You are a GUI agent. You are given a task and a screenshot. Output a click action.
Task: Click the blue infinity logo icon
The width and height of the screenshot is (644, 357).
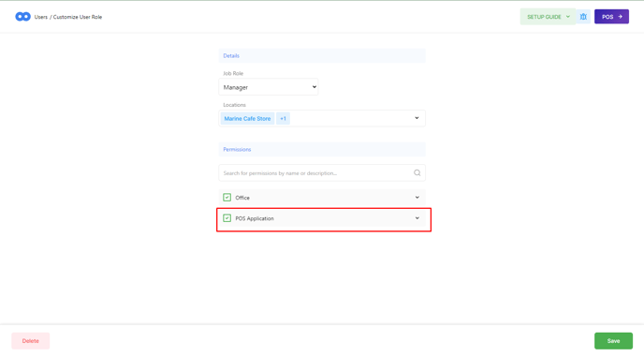tap(22, 17)
